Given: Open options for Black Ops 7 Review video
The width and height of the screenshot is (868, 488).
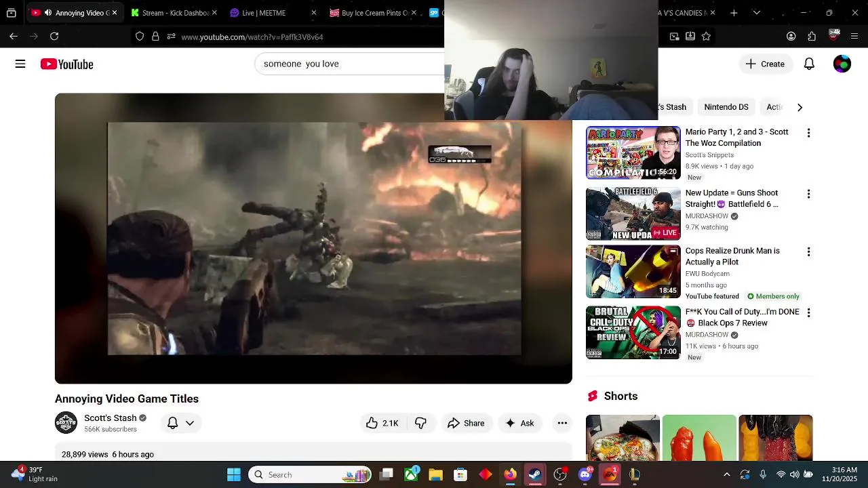Looking at the screenshot, I should (x=808, y=312).
